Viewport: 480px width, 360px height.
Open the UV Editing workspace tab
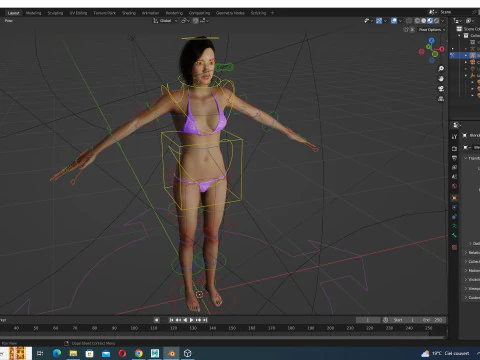(x=78, y=13)
